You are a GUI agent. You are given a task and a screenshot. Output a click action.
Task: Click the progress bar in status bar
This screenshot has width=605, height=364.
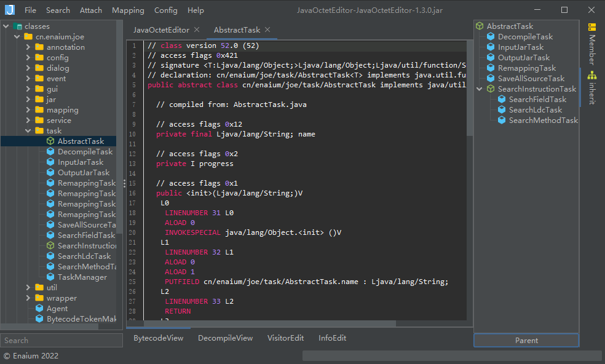451,355
